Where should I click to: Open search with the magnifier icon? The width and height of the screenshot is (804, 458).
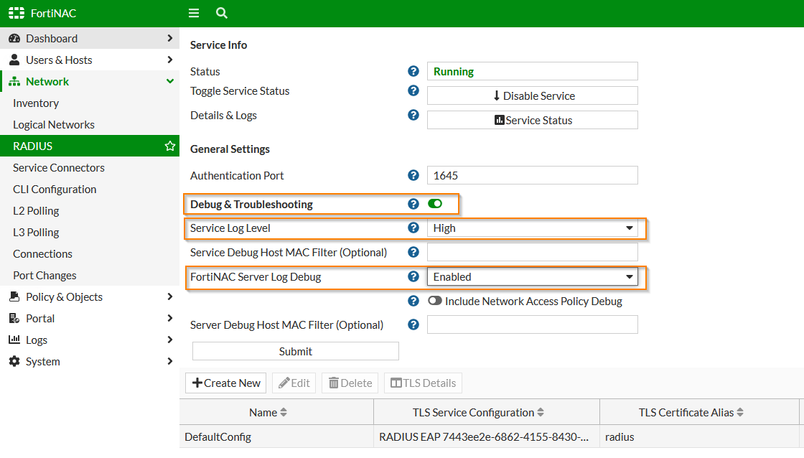click(221, 13)
